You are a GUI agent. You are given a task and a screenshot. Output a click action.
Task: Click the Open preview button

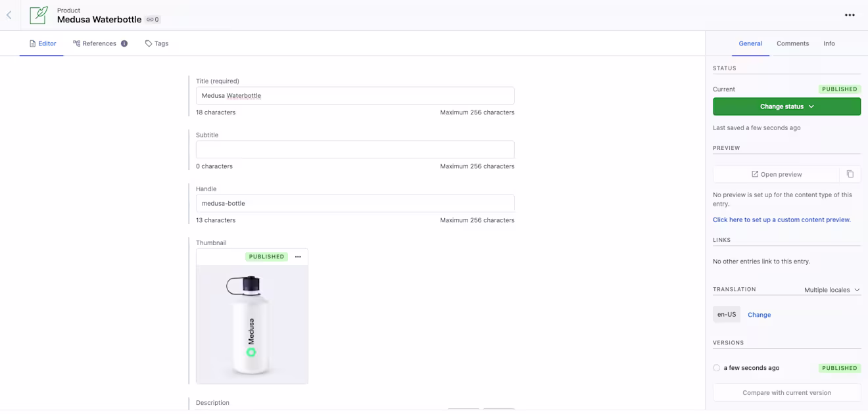(x=777, y=174)
